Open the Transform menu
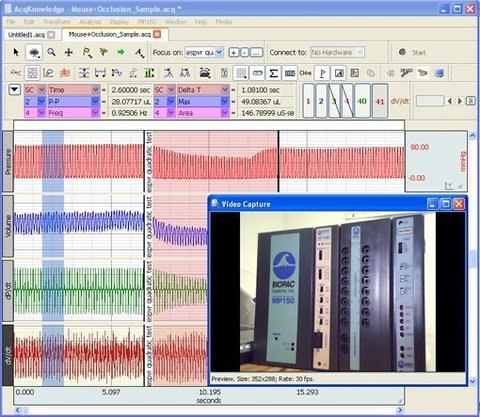Screen dimensions: 480x417 (57, 22)
